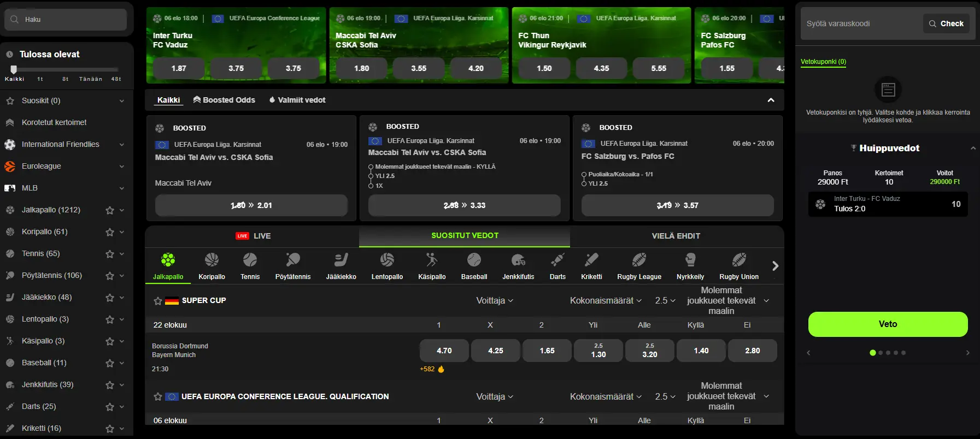980x439 pixels.
Task: Click the fire icon next to +582
Action: [x=441, y=369]
